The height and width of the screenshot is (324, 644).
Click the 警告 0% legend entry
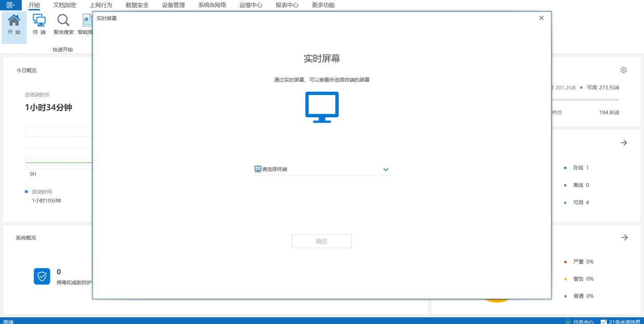point(579,279)
